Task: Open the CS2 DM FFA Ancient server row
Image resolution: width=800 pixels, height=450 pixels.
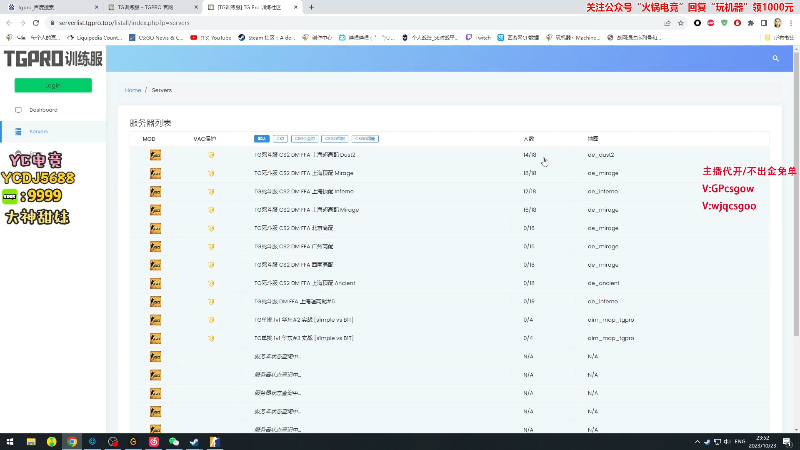Action: point(305,283)
